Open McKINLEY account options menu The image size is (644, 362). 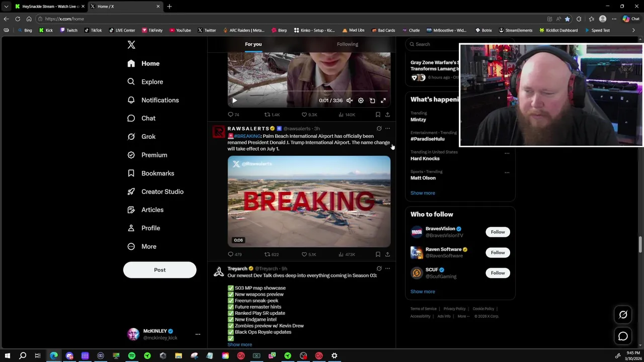(x=198, y=334)
